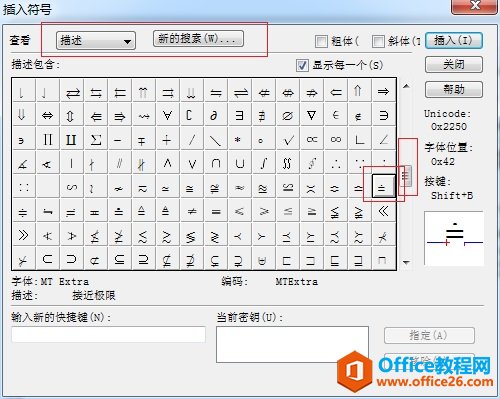Click the disabled 指定(A) button
The image size is (500, 399).
(429, 335)
